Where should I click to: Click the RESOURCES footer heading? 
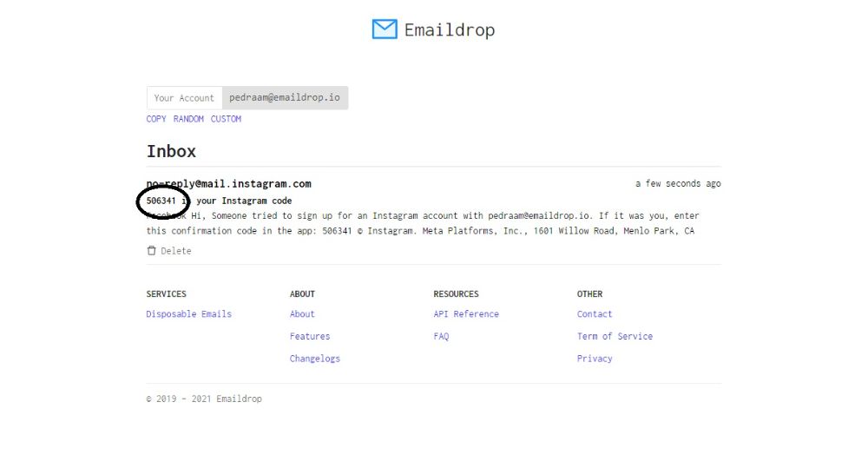pyautogui.click(x=457, y=293)
